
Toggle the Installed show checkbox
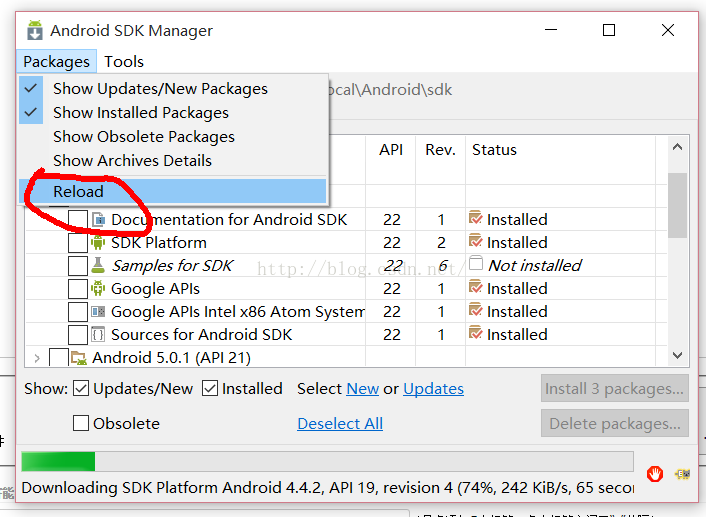click(210, 389)
